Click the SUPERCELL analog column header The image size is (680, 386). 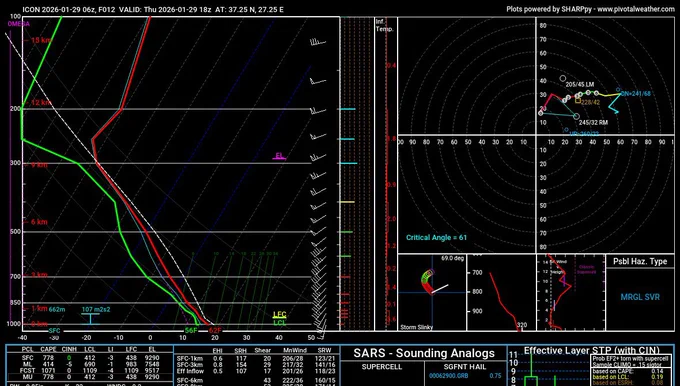coord(382,367)
